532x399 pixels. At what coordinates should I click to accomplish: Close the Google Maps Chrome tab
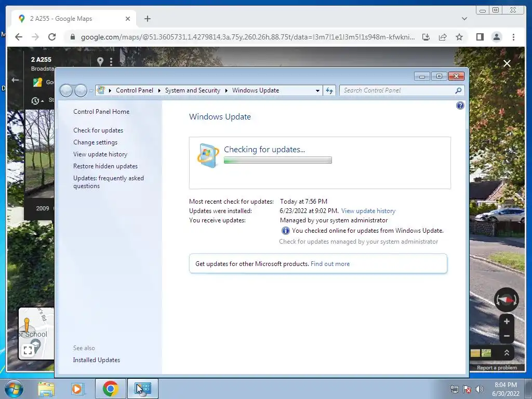click(x=128, y=19)
